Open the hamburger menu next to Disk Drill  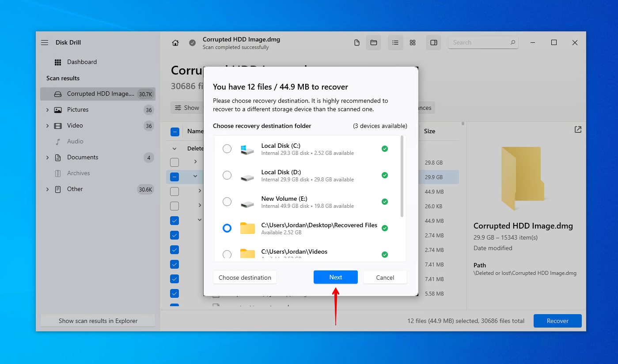[x=45, y=43]
